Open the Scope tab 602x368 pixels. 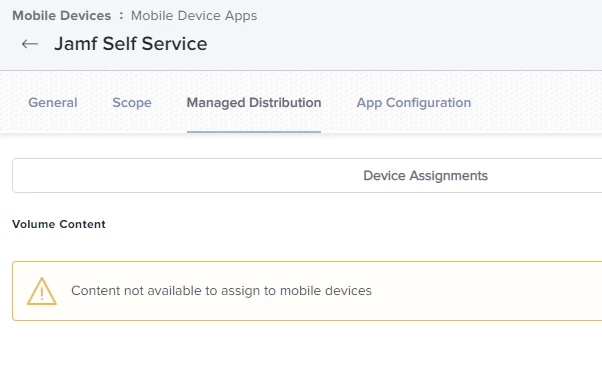[x=132, y=103]
